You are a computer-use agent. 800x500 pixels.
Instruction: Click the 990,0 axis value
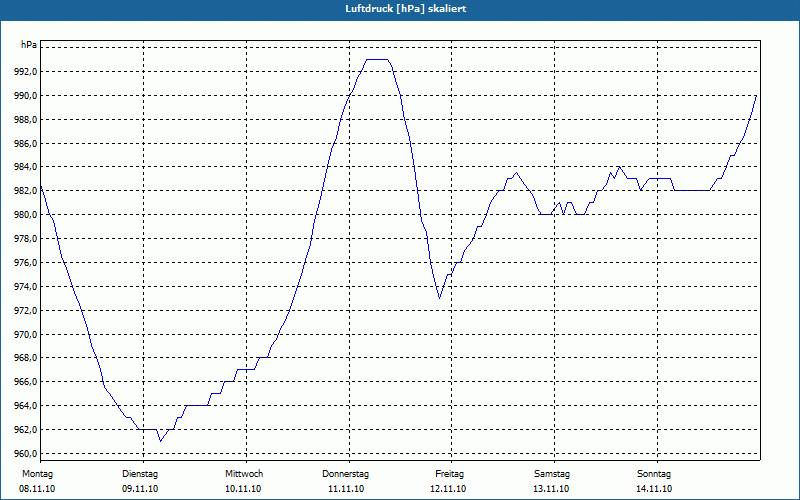coord(25,96)
